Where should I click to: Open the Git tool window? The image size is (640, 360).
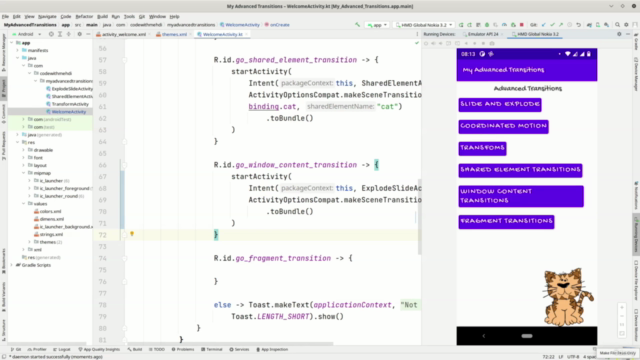[x=16, y=349]
